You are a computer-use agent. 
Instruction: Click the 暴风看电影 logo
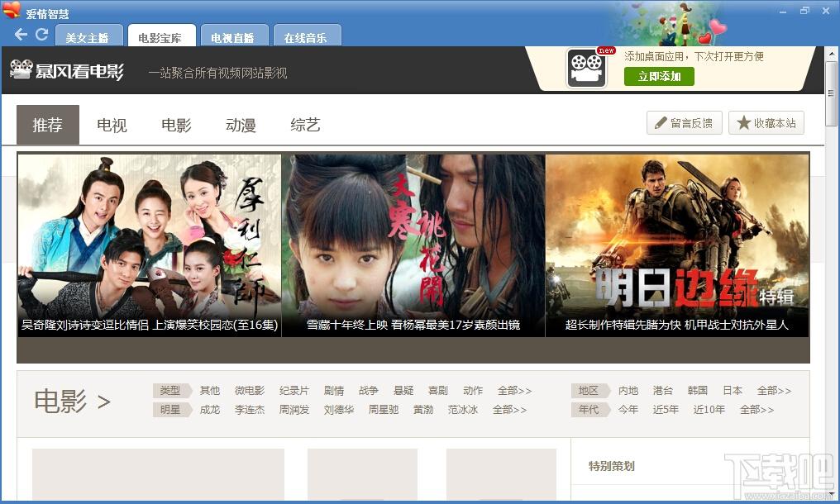tap(67, 71)
